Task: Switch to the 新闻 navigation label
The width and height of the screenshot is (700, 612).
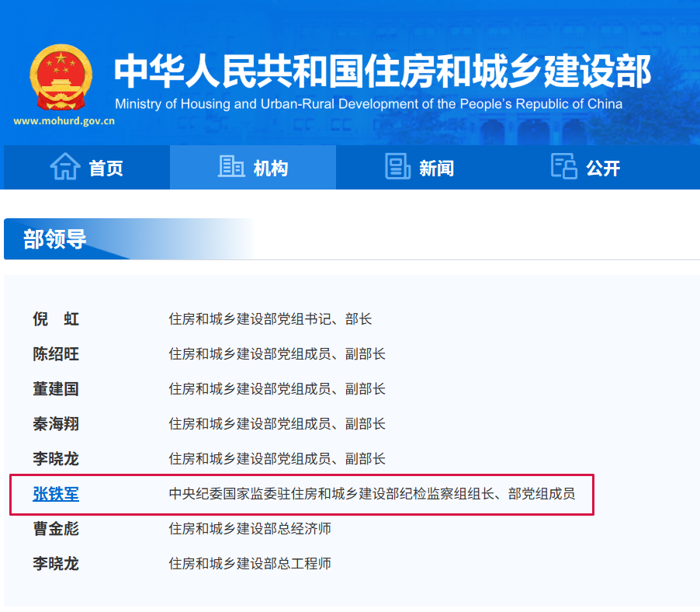Action: [436, 169]
